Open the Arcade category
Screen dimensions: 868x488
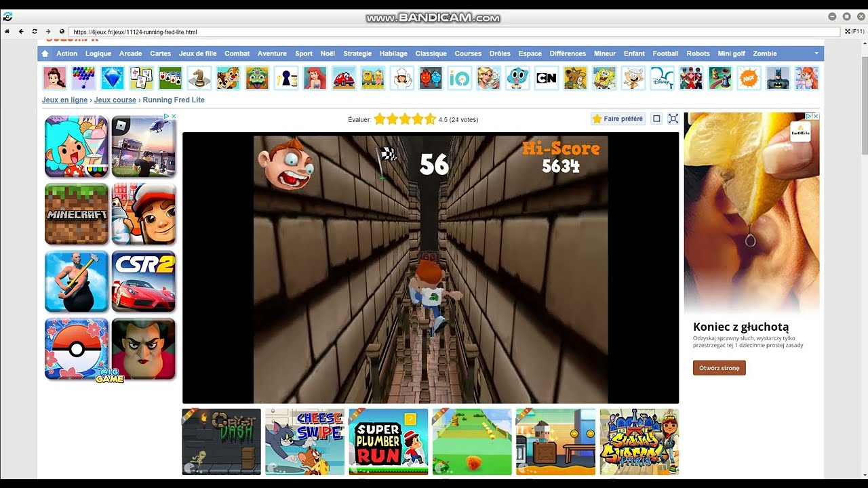click(x=131, y=54)
